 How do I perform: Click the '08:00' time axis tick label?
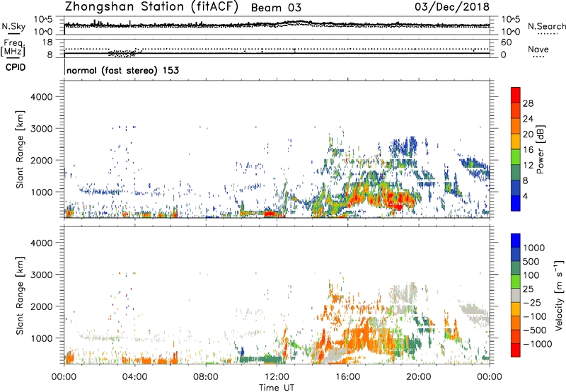[x=206, y=377]
